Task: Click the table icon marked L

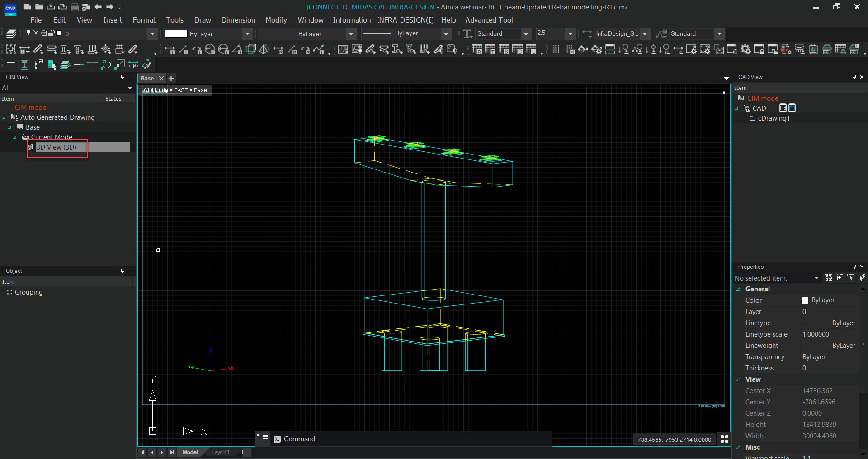Action: click(x=531, y=49)
